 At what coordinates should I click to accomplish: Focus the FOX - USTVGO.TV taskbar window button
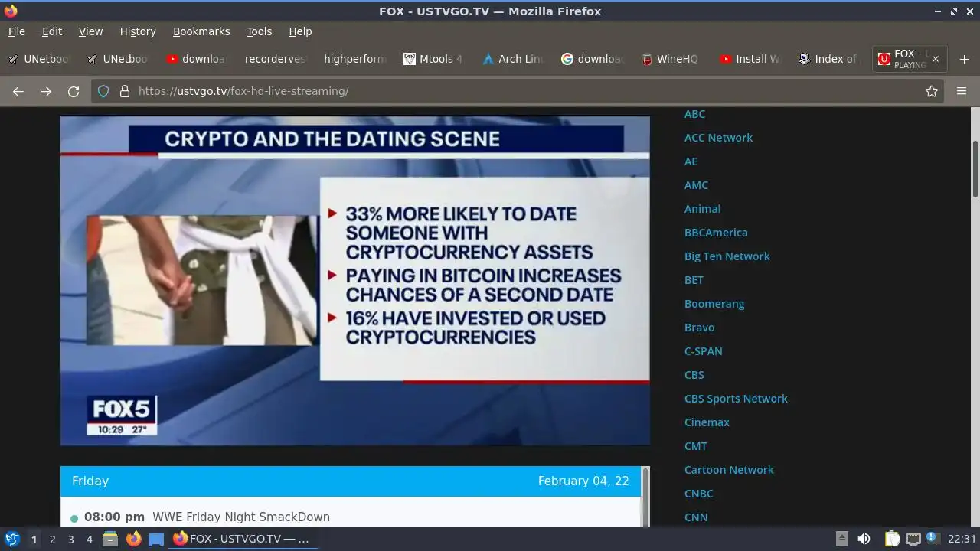(242, 539)
